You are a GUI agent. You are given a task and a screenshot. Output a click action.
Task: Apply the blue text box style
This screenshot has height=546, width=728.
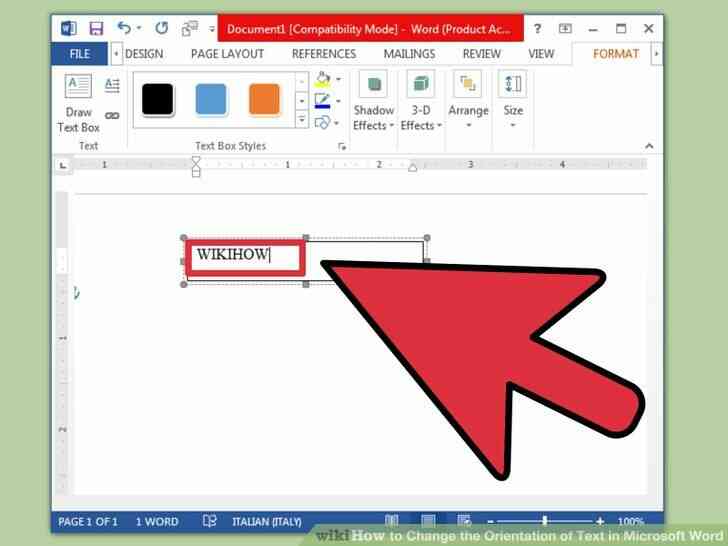(211, 99)
